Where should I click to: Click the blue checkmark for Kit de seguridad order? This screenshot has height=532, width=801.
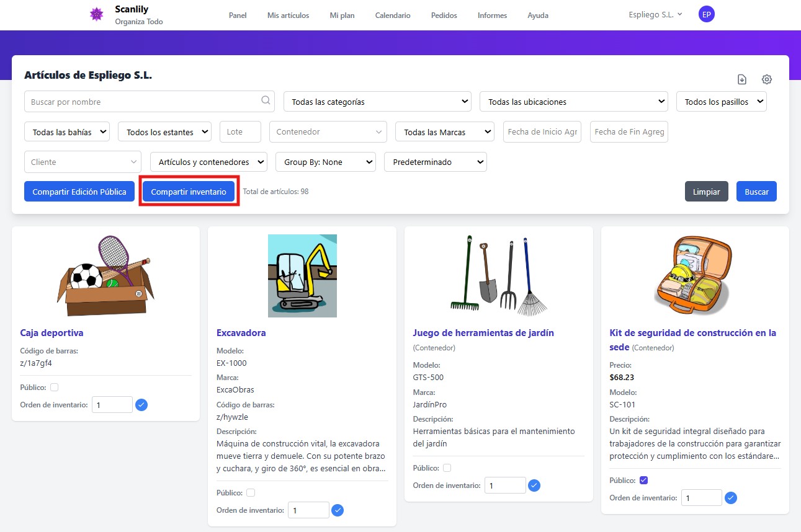pos(730,497)
